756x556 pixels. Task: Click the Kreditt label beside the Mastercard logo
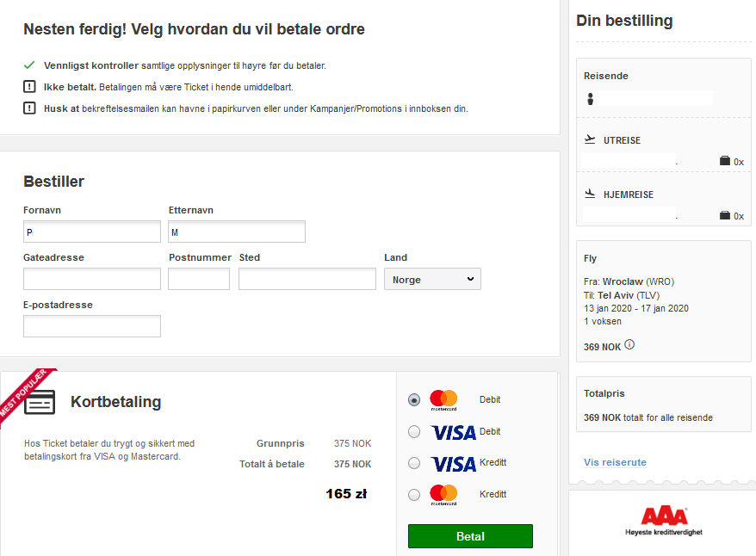[x=493, y=494]
